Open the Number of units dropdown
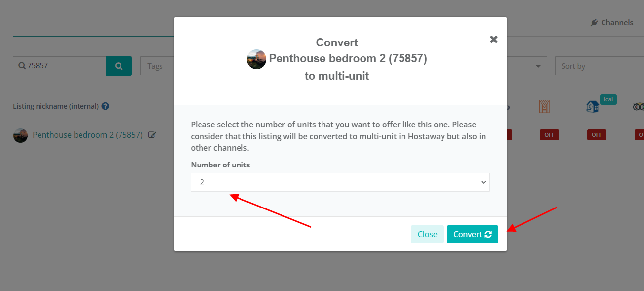 [340, 182]
